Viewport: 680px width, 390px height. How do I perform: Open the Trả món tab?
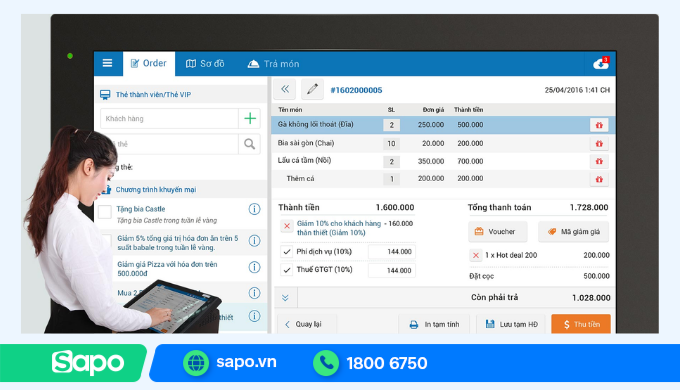point(273,64)
